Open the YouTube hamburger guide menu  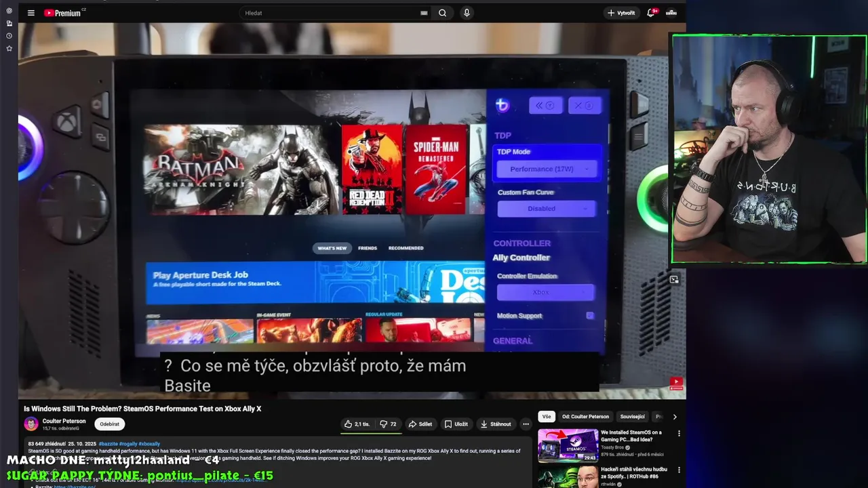pos(31,13)
